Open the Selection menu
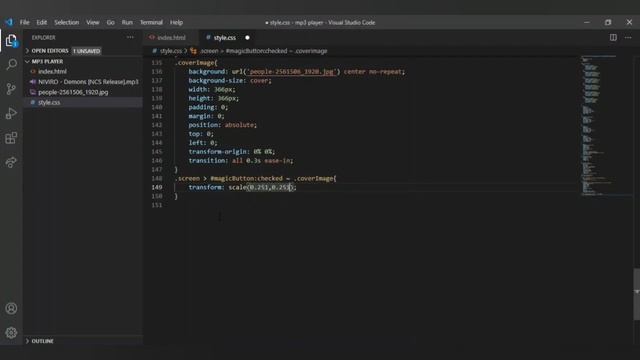The width and height of the screenshot is (640, 360). pyautogui.click(x=67, y=22)
